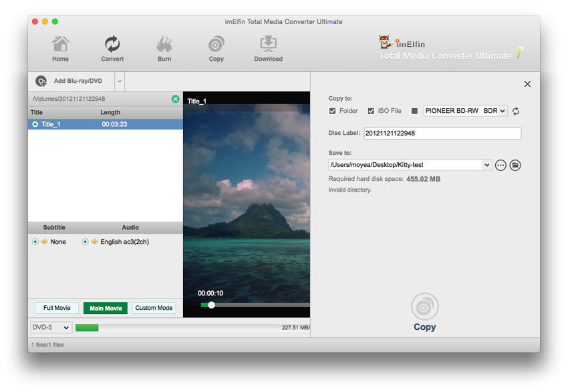This screenshot has height=392, width=568.
Task: Click the Subtitle column header
Action: (x=54, y=227)
